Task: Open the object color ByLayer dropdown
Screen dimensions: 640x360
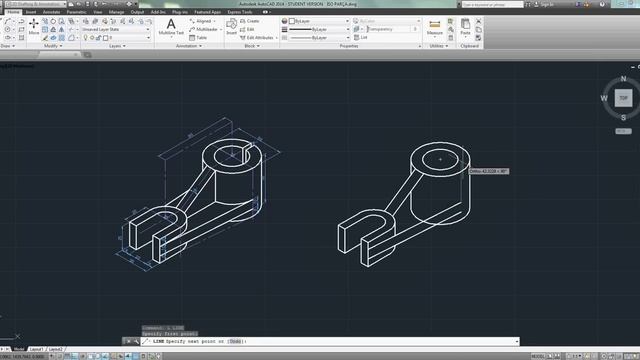Action: tap(319, 21)
